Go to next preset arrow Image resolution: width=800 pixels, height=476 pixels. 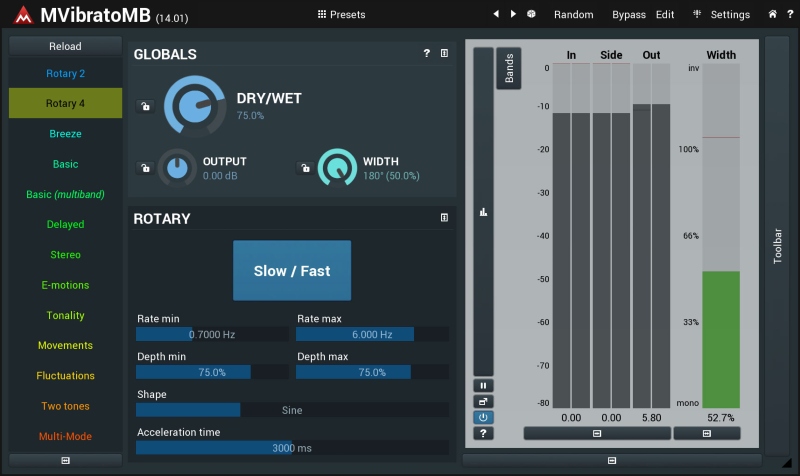[x=513, y=14]
